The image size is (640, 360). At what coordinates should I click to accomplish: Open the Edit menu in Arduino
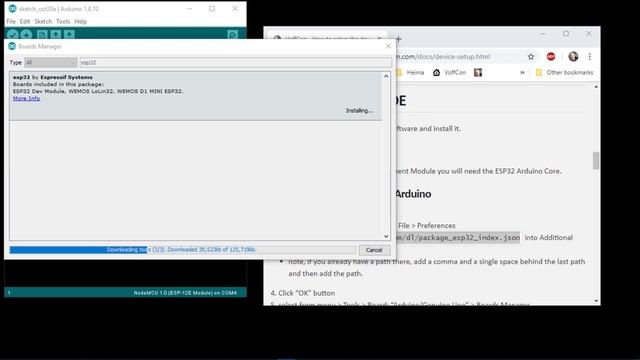click(x=25, y=21)
